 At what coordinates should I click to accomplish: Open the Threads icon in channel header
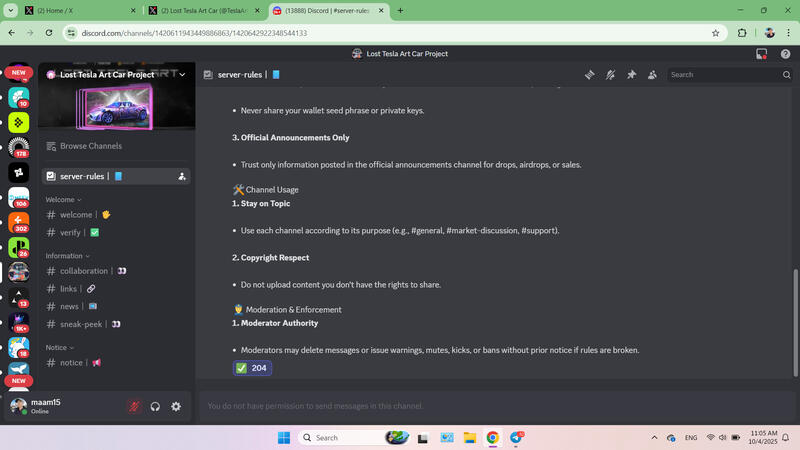click(x=589, y=74)
